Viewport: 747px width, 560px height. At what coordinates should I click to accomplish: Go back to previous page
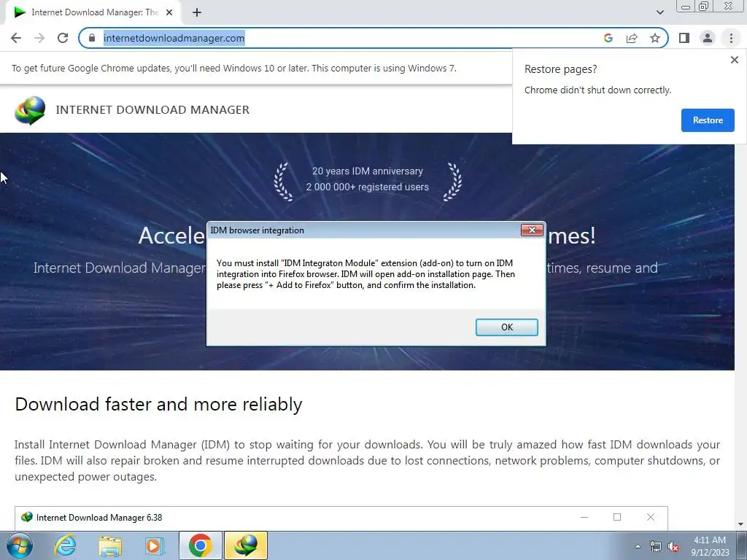pos(16,38)
